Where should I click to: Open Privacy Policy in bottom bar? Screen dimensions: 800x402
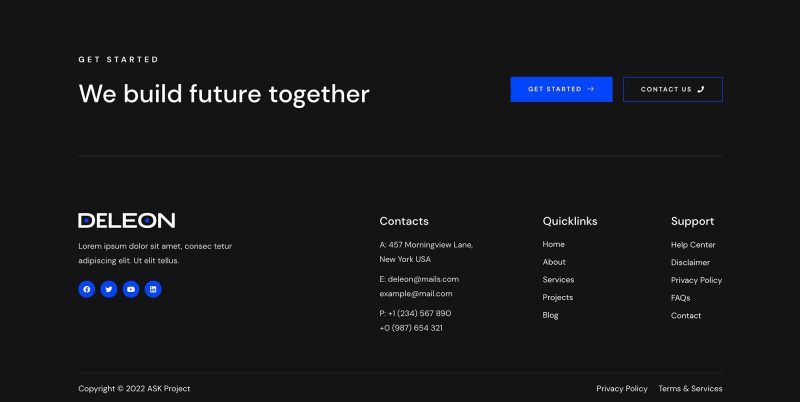(621, 388)
